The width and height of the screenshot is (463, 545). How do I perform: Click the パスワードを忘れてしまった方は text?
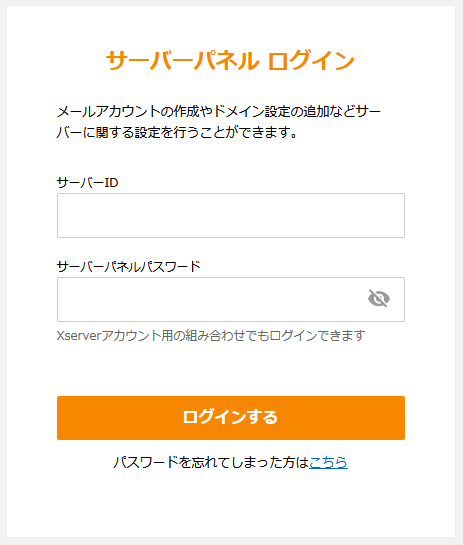point(211,462)
